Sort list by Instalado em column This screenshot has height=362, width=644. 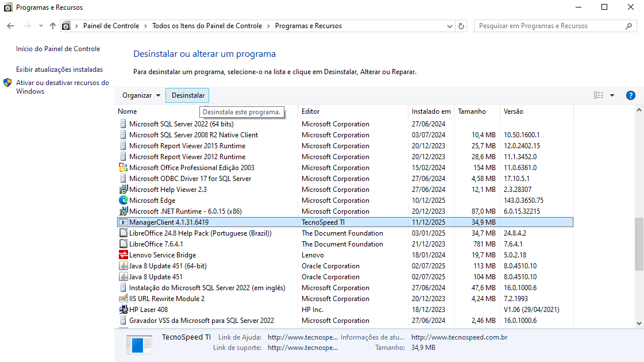[x=431, y=111]
